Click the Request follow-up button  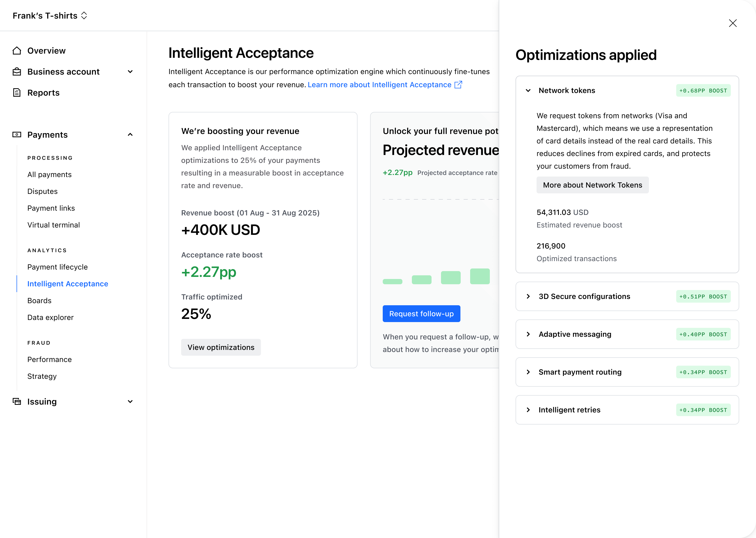[421, 313]
